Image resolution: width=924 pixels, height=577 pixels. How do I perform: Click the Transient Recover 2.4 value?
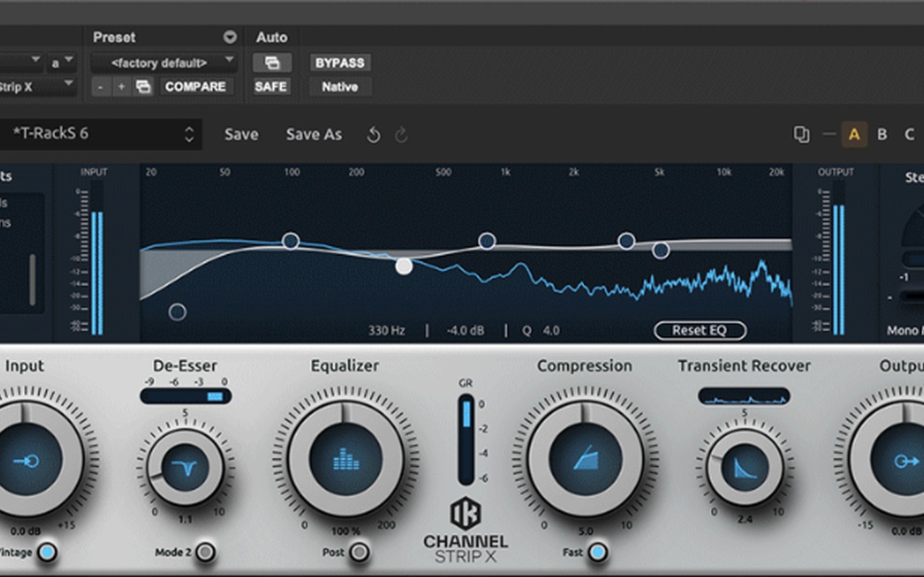point(745,520)
